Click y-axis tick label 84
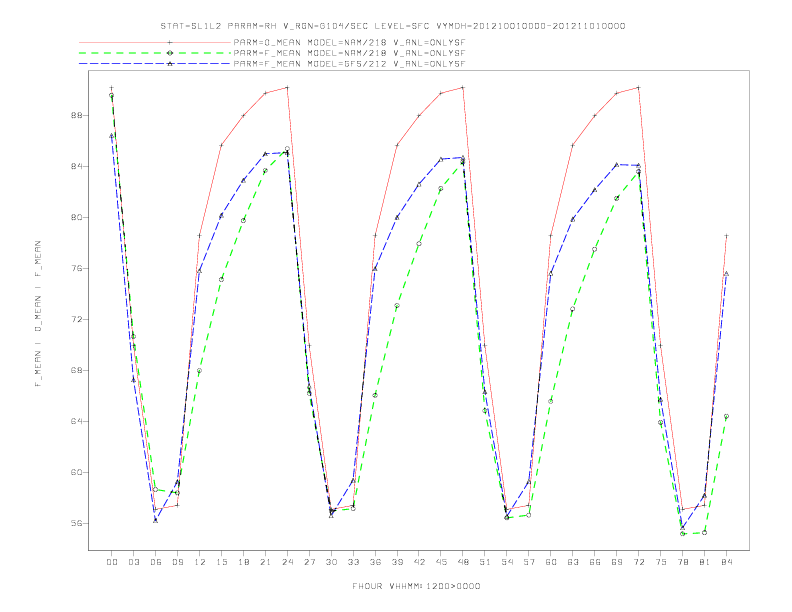The width and height of the screenshot is (792, 612). click(x=76, y=167)
